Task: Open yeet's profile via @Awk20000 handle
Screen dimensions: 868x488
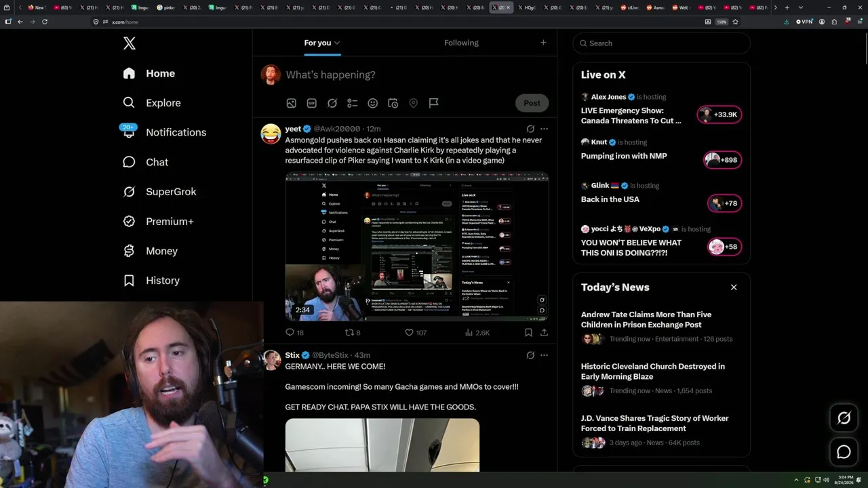Action: coord(337,129)
